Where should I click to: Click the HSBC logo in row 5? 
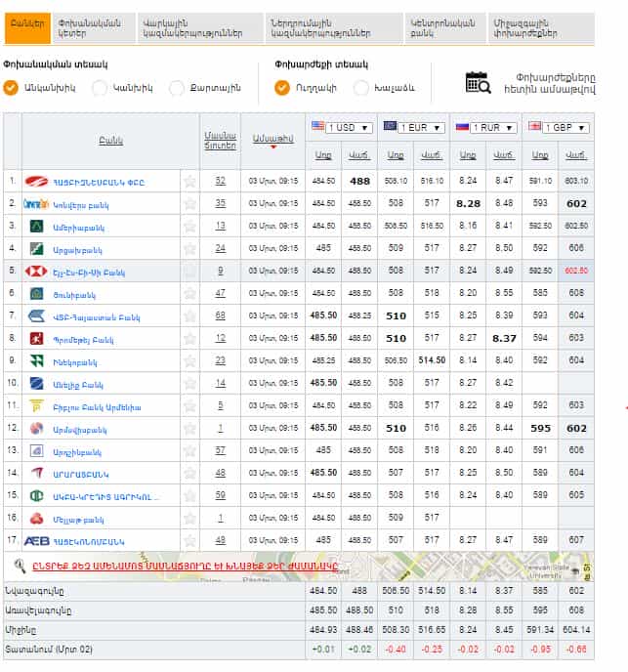coord(37,271)
